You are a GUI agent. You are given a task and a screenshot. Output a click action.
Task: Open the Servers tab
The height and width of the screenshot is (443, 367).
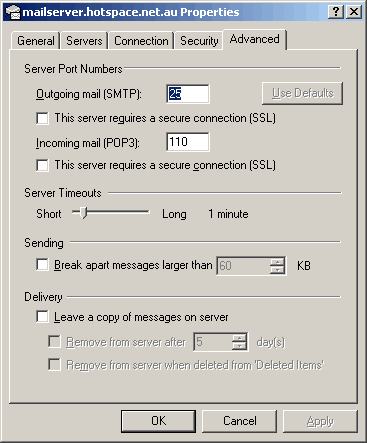84,41
